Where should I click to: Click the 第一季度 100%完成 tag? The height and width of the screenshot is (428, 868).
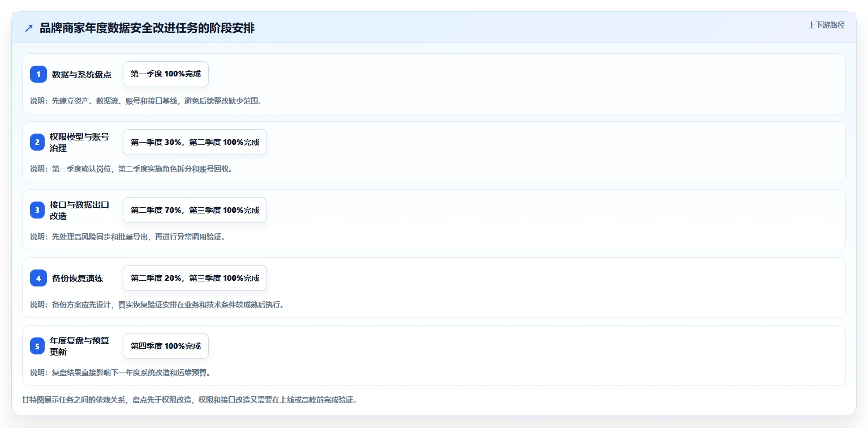pos(166,74)
